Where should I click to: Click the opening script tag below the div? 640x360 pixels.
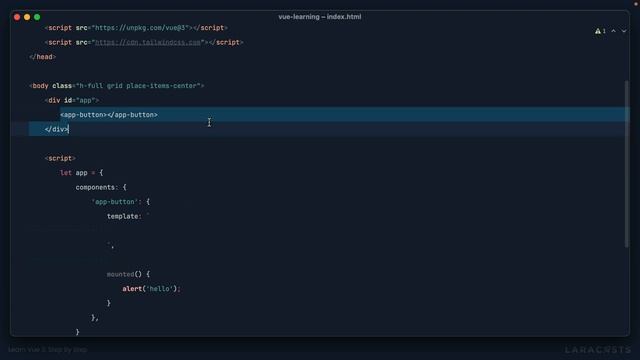[x=60, y=158]
